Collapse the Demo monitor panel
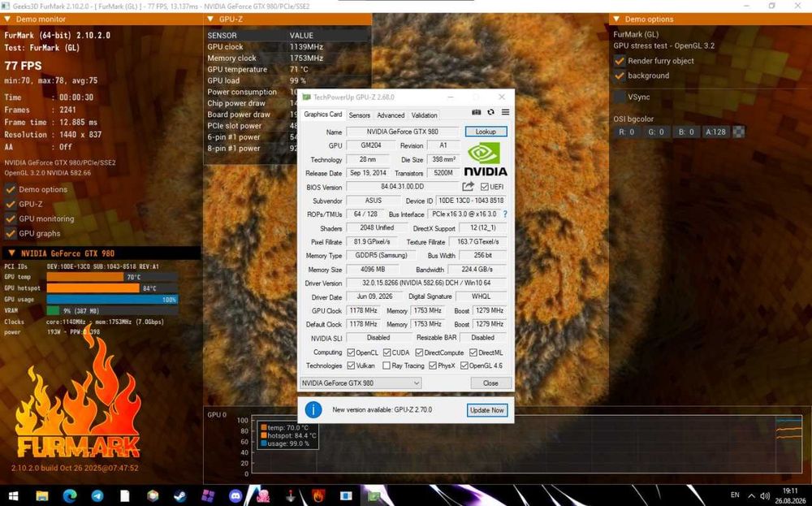Viewport: 812px width, 506px height. 7,19
